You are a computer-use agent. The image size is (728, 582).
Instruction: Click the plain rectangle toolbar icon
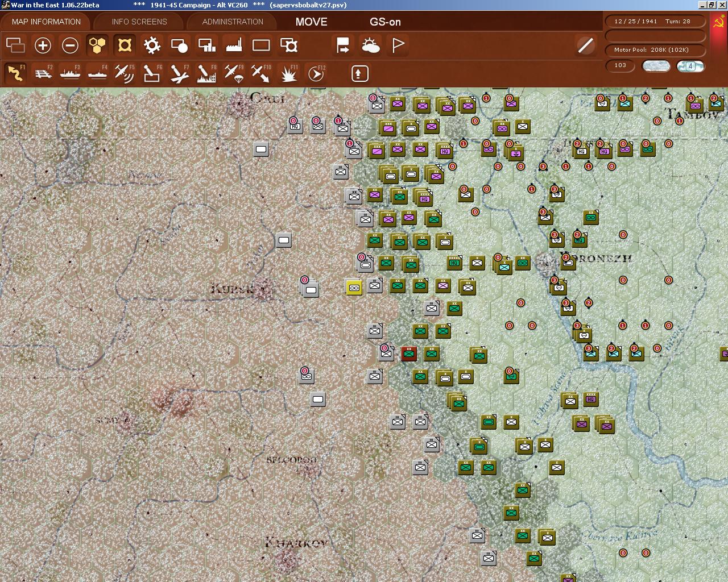(261, 45)
